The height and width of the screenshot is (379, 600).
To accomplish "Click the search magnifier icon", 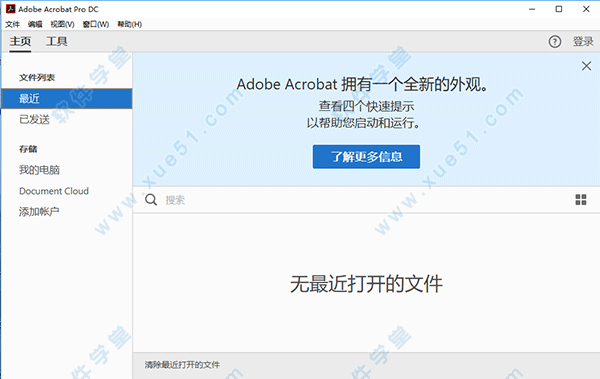I will pyautogui.click(x=151, y=199).
